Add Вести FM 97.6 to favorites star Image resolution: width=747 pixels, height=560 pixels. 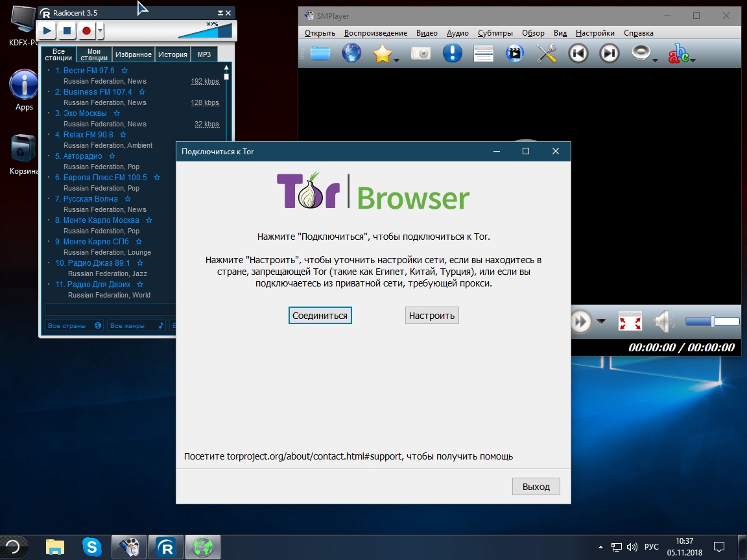(x=124, y=71)
